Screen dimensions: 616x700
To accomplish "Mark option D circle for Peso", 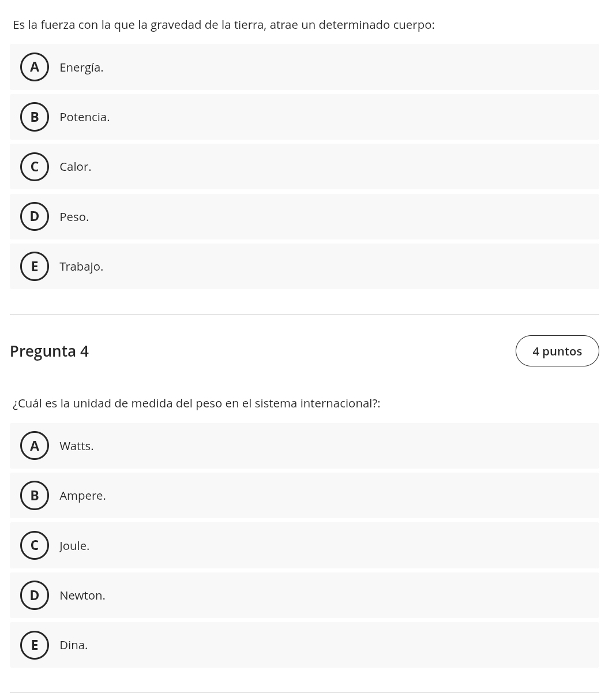I will (35, 216).
